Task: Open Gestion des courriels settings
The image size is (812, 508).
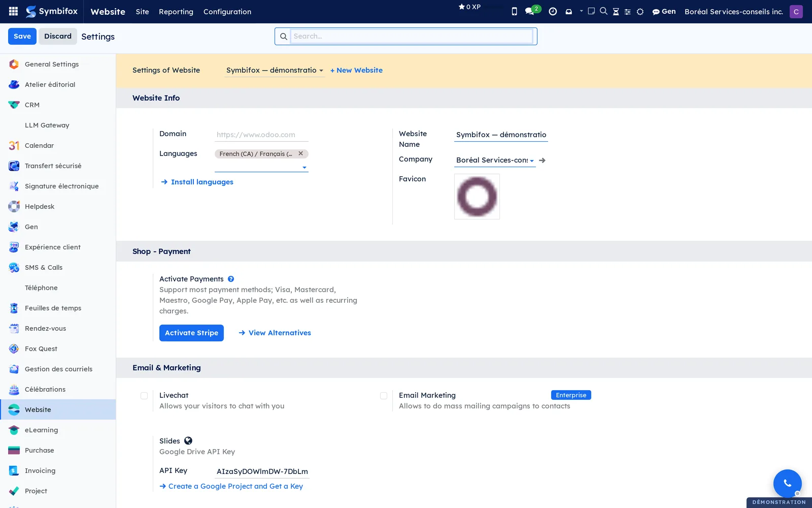Action: click(58, 369)
